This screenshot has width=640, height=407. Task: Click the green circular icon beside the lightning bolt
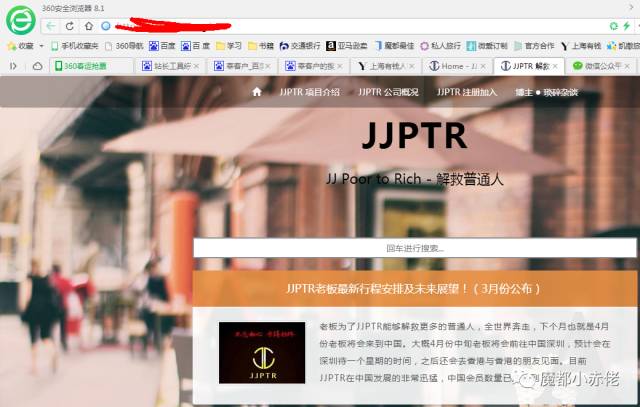[613, 26]
